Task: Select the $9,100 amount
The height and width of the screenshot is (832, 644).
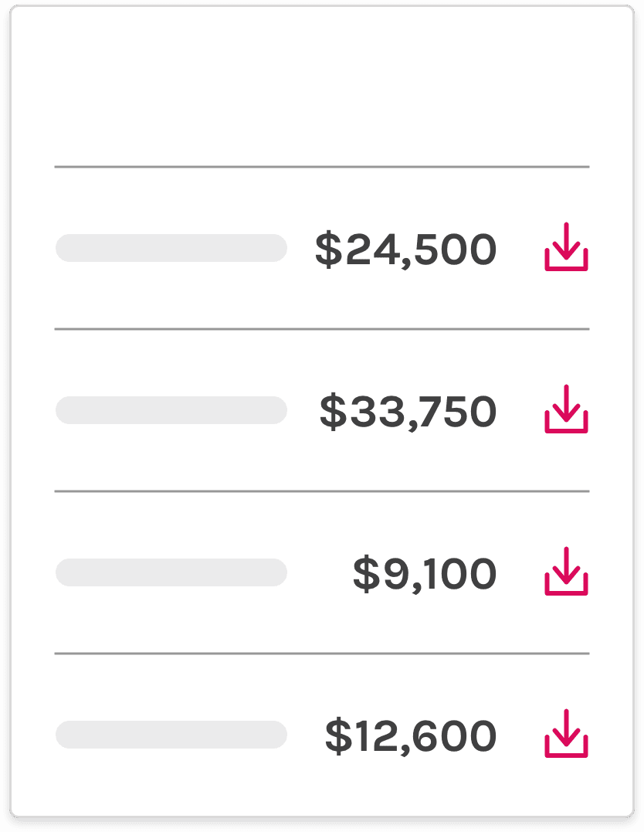Action: coord(425,573)
